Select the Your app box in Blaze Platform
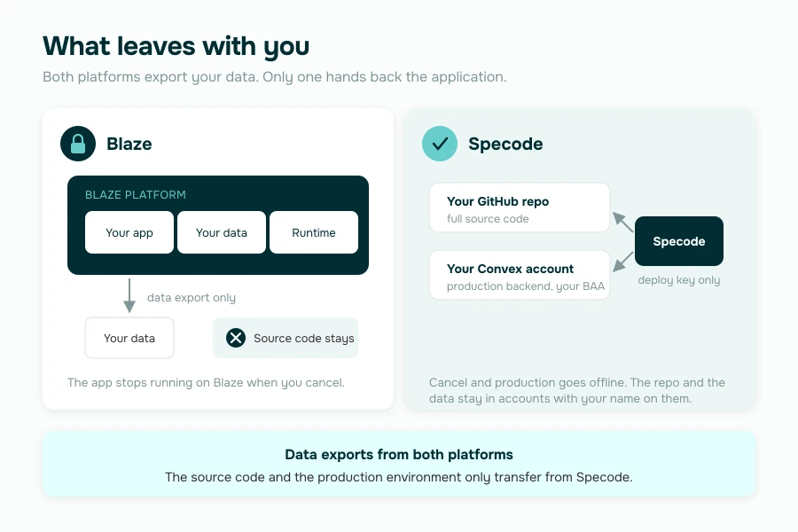Viewport: 798px width, 532px height. click(x=129, y=232)
